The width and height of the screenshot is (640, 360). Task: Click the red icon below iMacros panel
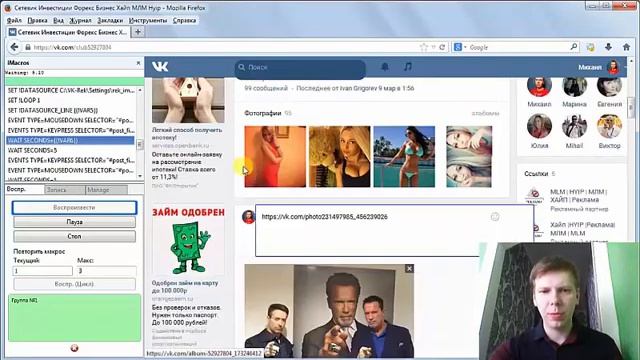coord(74,348)
